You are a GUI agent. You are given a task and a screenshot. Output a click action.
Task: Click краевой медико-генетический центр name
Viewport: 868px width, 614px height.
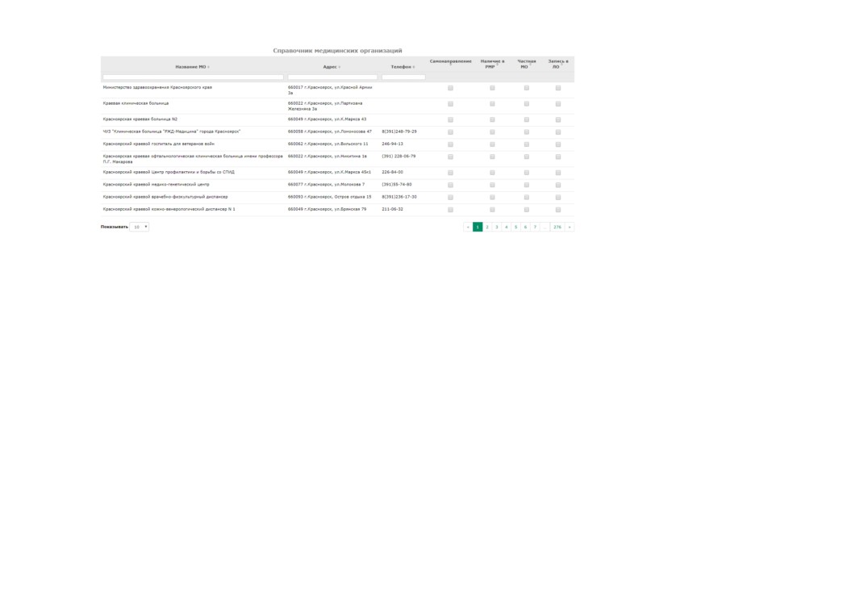click(156, 185)
